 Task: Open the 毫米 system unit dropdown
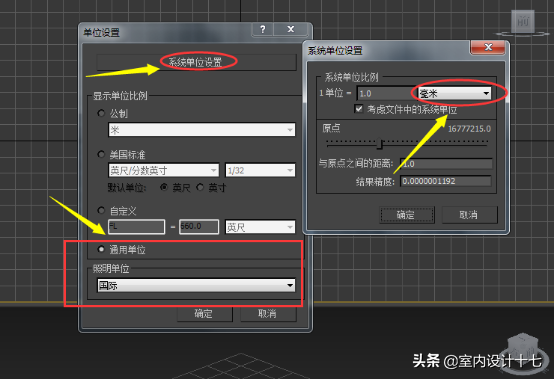click(454, 93)
